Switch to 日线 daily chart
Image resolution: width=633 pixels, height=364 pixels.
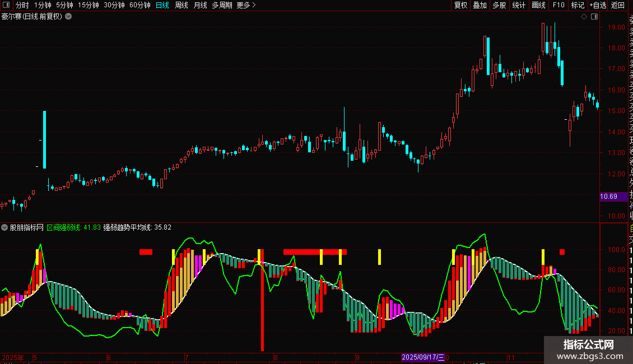162,5
